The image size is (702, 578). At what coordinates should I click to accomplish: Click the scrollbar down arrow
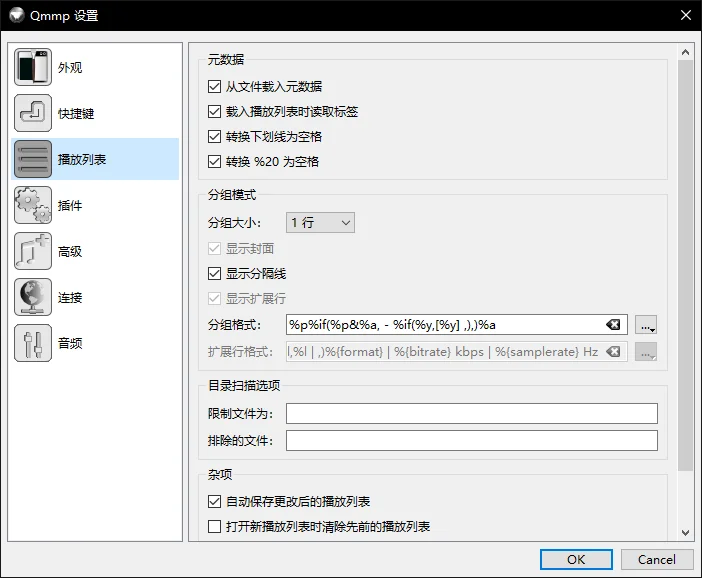(x=685, y=533)
